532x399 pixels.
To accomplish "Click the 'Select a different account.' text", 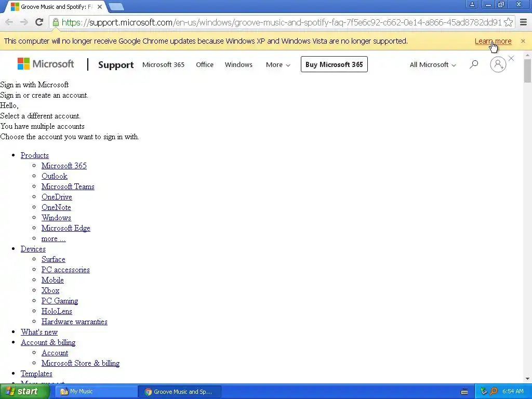I will (41, 116).
